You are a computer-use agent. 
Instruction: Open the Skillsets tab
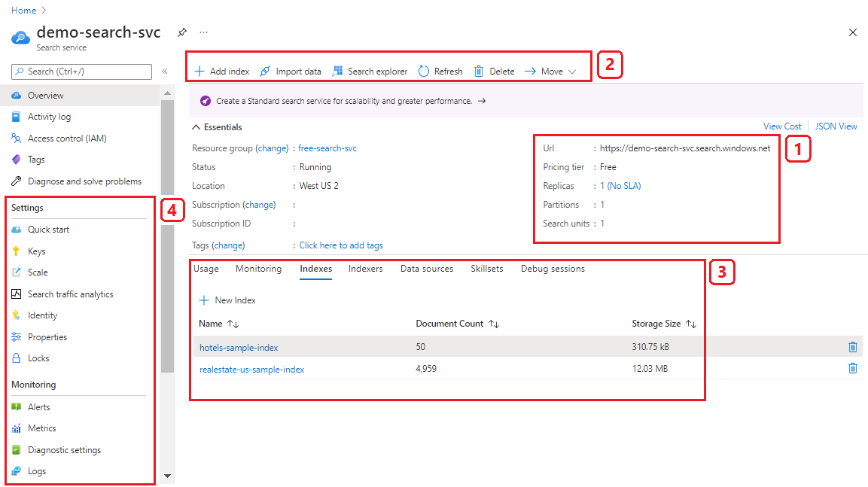click(486, 269)
